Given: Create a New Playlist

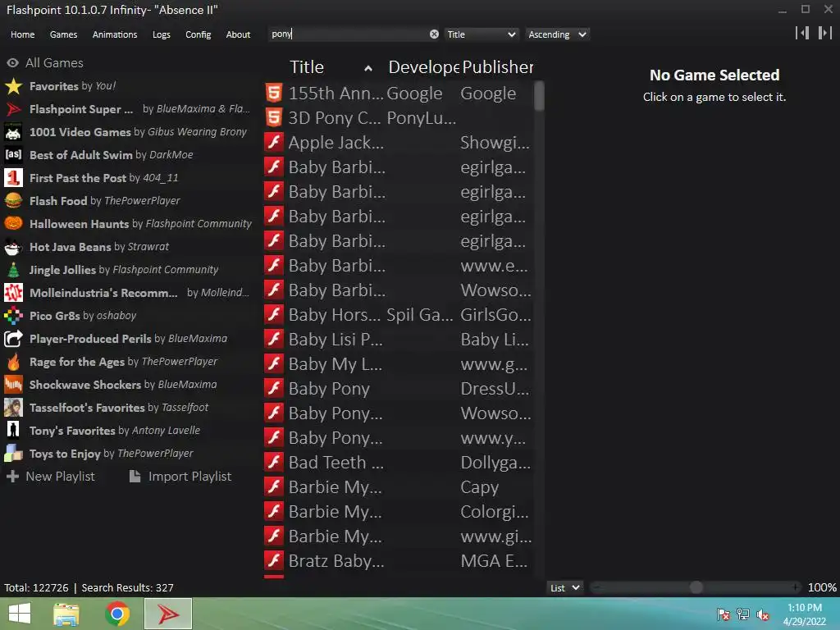Looking at the screenshot, I should click(x=50, y=477).
